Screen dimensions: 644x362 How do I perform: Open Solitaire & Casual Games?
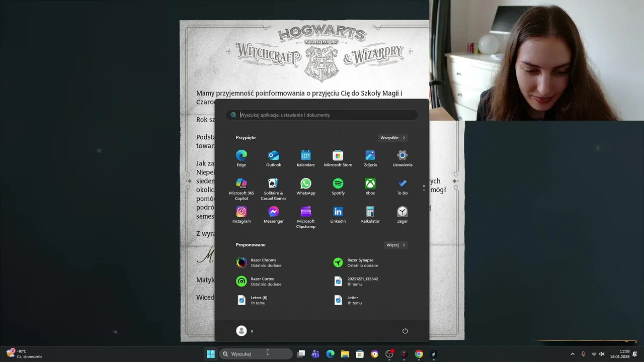coord(274,189)
